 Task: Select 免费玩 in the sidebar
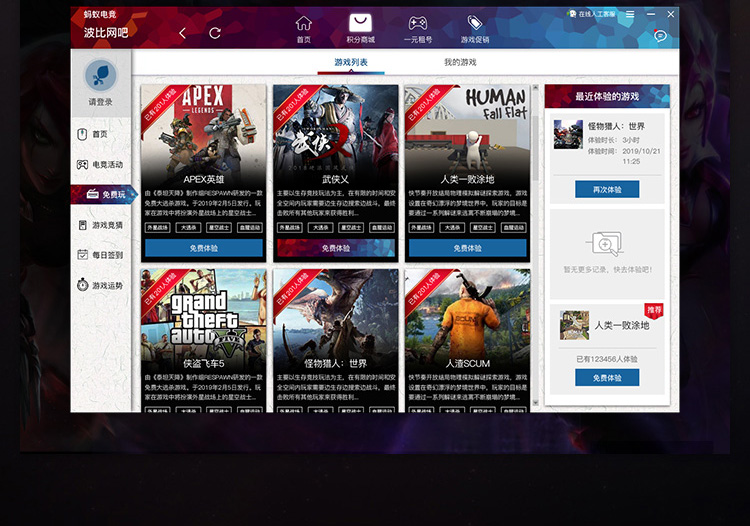pos(104,195)
